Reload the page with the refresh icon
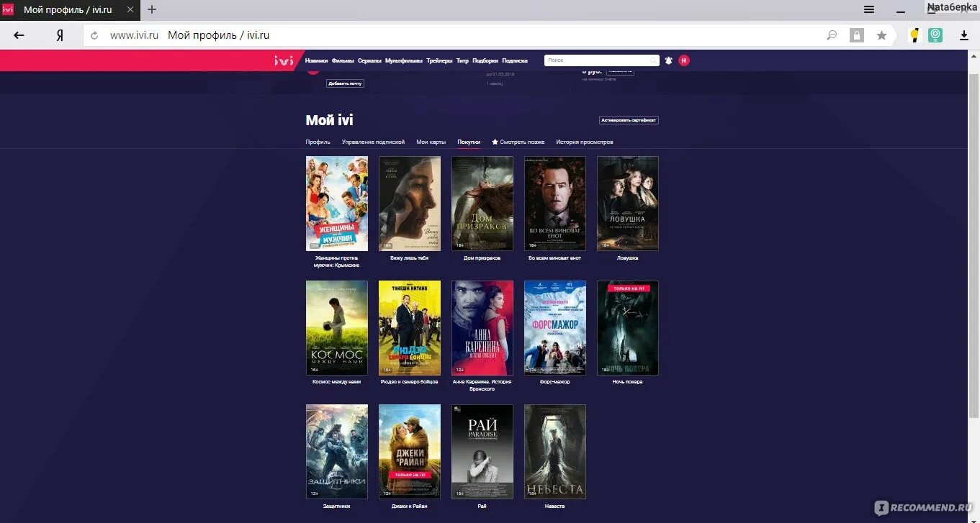The width and height of the screenshot is (980, 523). pos(94,35)
